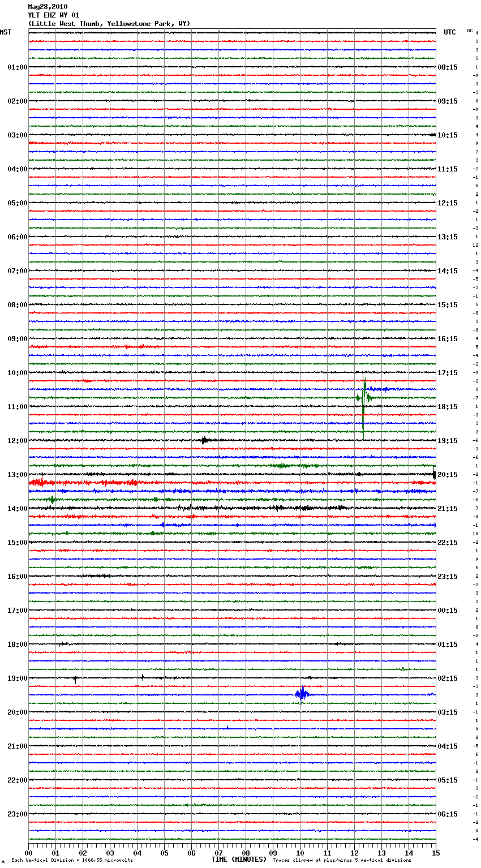
Task: Click the 16:15 UTC time label
Action: coord(448,339)
